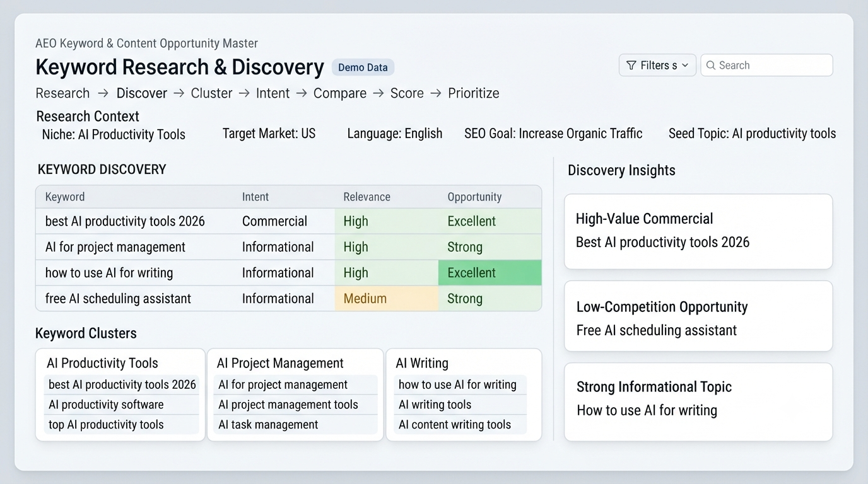Click the Medium relevance cell
This screenshot has height=484, width=868.
click(386, 299)
